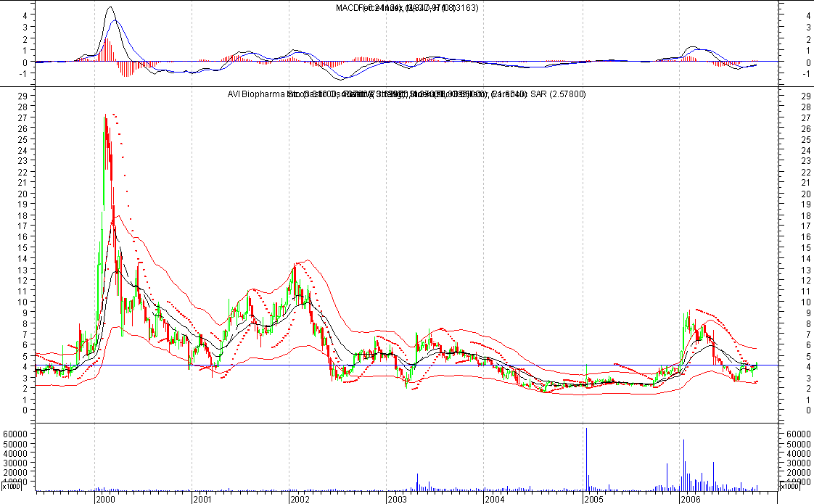
Task: Select the 2006 year marker
Action: (x=690, y=499)
